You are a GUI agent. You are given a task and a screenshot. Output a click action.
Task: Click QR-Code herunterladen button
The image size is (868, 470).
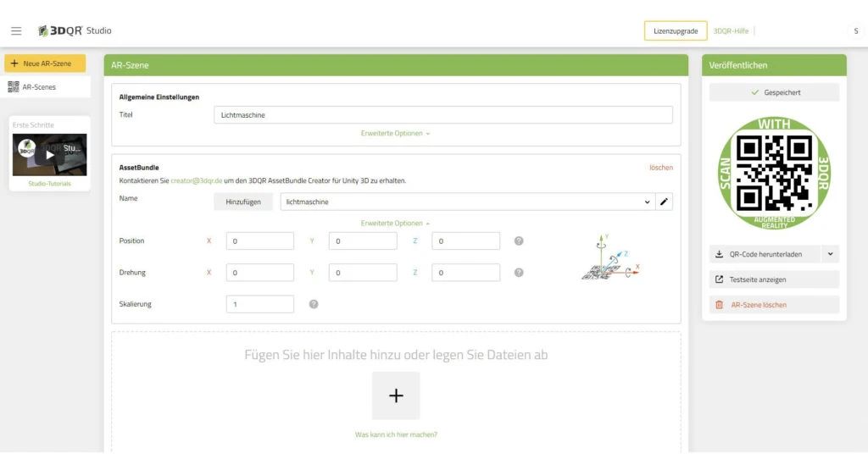pyautogui.click(x=765, y=254)
